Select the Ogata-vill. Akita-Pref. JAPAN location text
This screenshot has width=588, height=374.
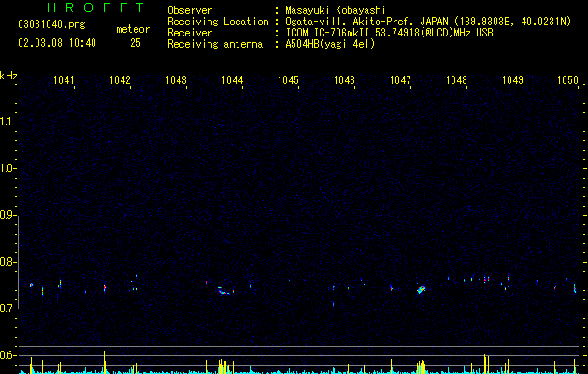(428, 22)
